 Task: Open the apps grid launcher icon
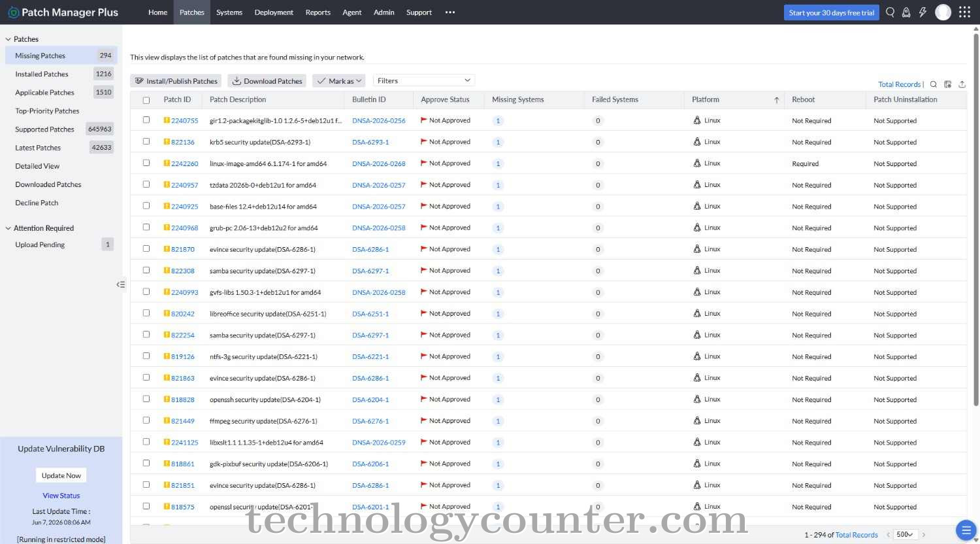[964, 12]
